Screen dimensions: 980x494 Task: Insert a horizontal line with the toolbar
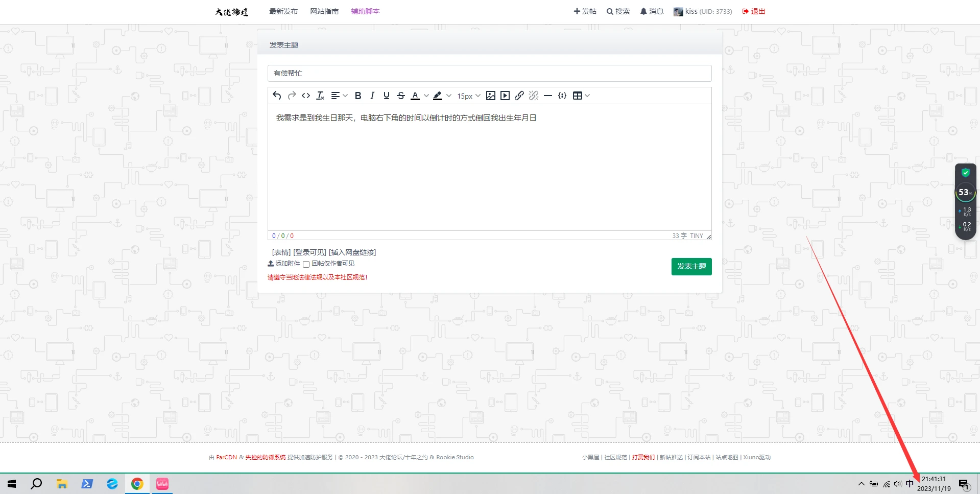point(548,96)
